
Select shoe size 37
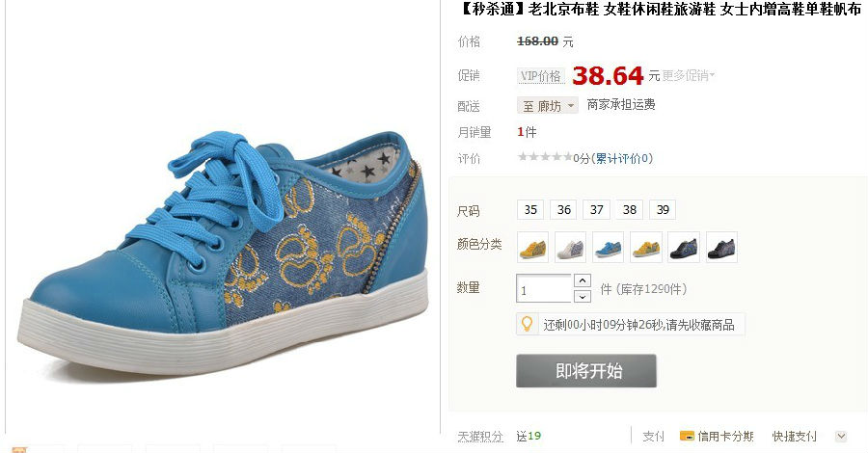[597, 209]
